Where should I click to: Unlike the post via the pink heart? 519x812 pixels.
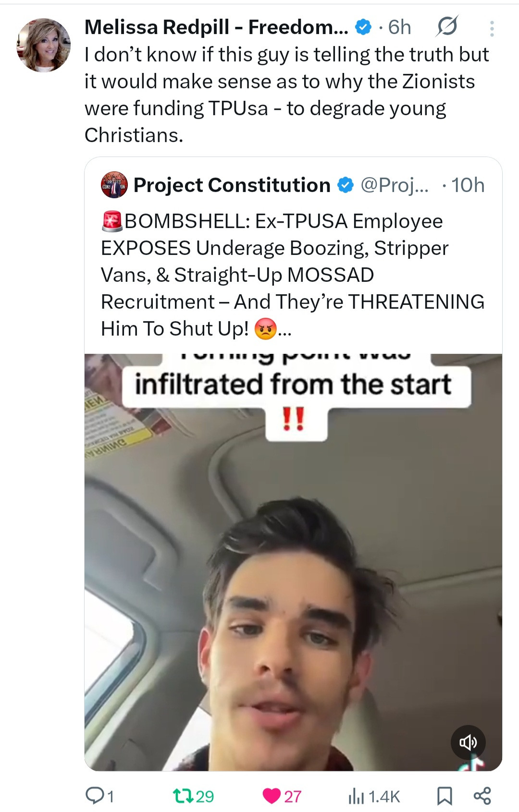pos(272,796)
